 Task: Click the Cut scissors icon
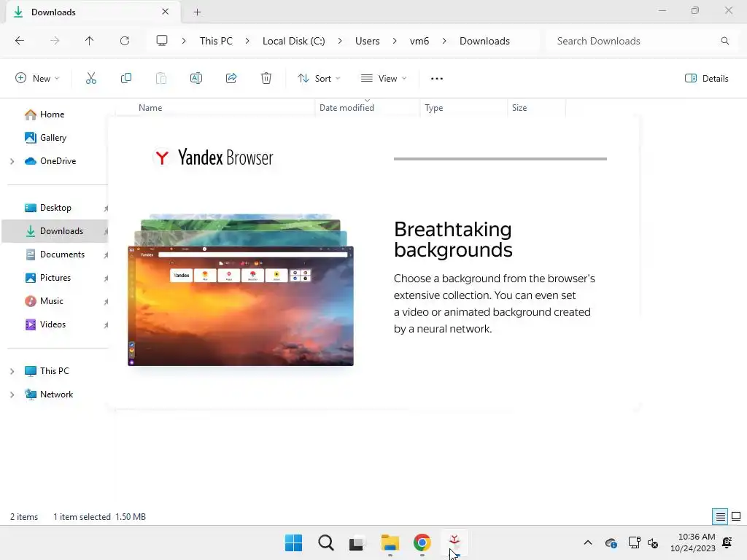pyautogui.click(x=91, y=78)
